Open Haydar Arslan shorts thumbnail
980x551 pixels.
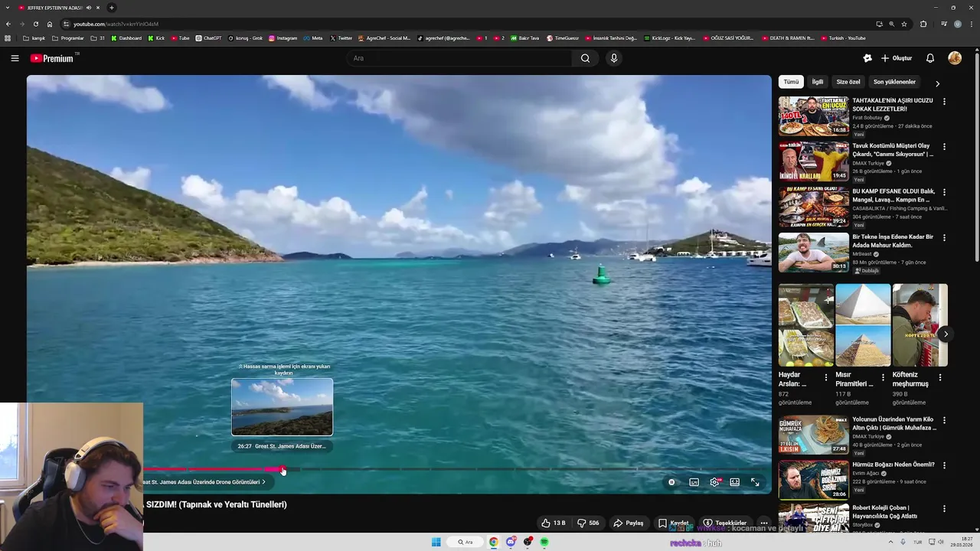(x=806, y=325)
